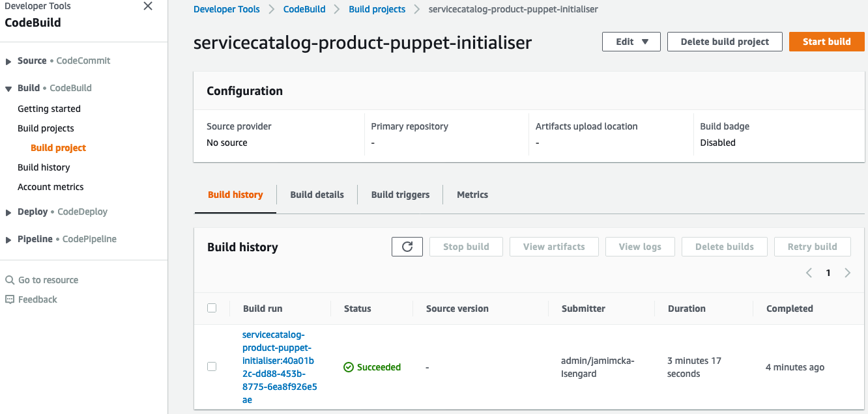The height and width of the screenshot is (414, 868).
Task: Click page number 1 in pagination
Action: point(828,273)
